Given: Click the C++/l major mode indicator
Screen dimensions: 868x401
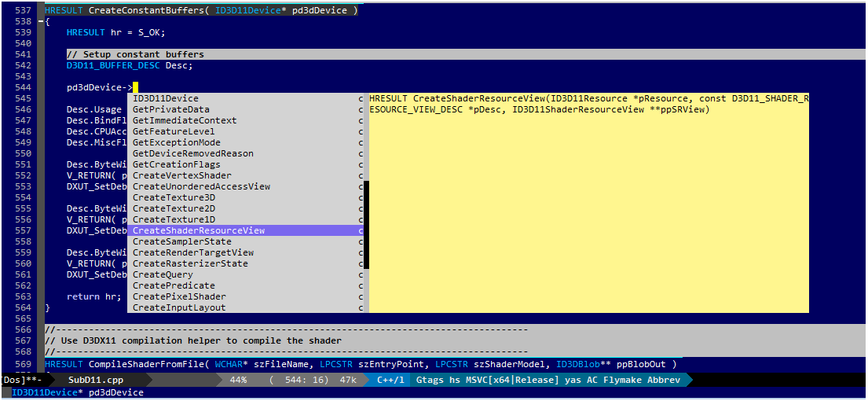Looking at the screenshot, I should click(391, 380).
